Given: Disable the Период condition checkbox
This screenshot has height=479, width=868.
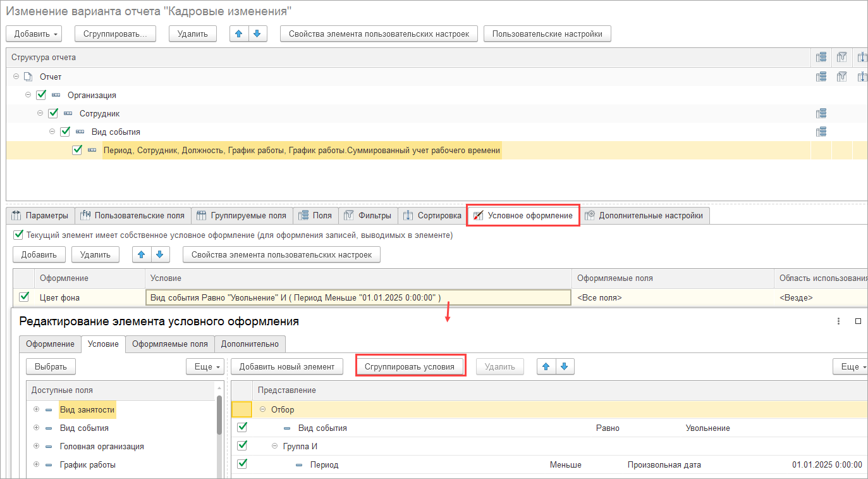Looking at the screenshot, I should [x=241, y=464].
